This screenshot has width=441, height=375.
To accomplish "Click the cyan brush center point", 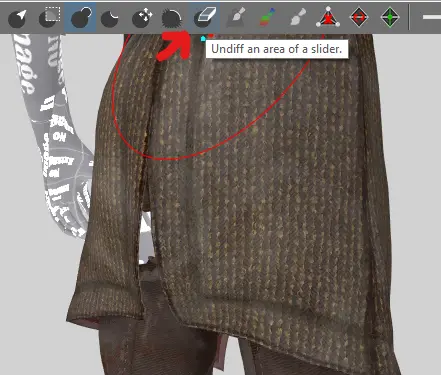I will (203, 39).
